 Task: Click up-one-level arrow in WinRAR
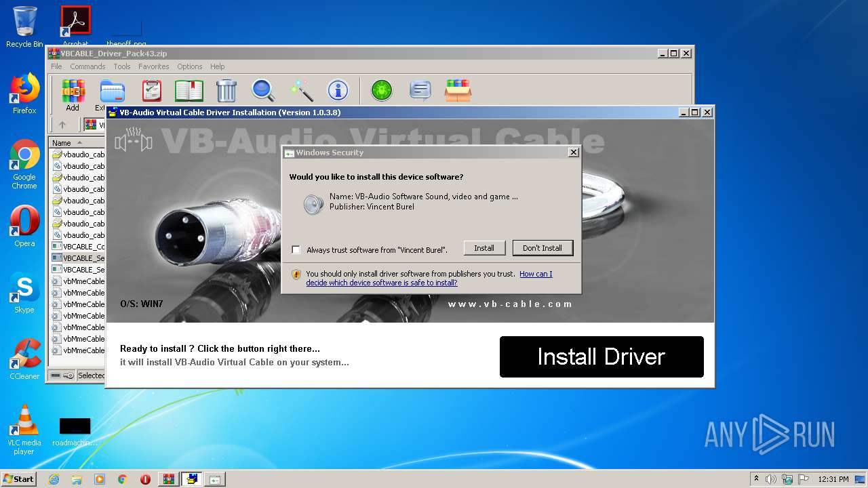point(62,125)
